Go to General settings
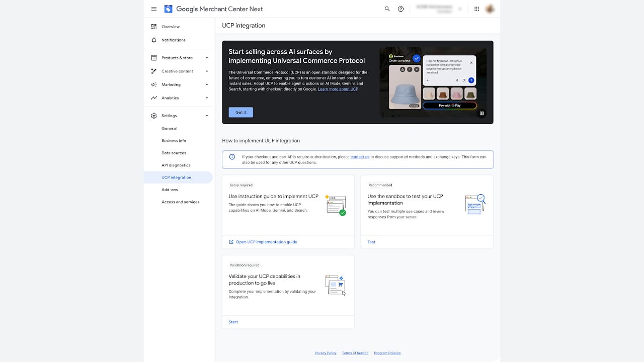The width and height of the screenshot is (644, 362). [169, 129]
